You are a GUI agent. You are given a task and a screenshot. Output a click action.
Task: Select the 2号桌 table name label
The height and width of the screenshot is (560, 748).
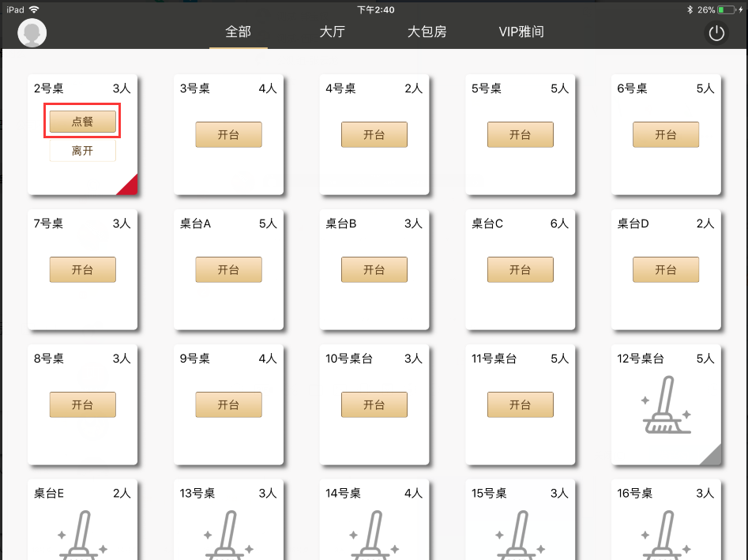click(x=48, y=88)
